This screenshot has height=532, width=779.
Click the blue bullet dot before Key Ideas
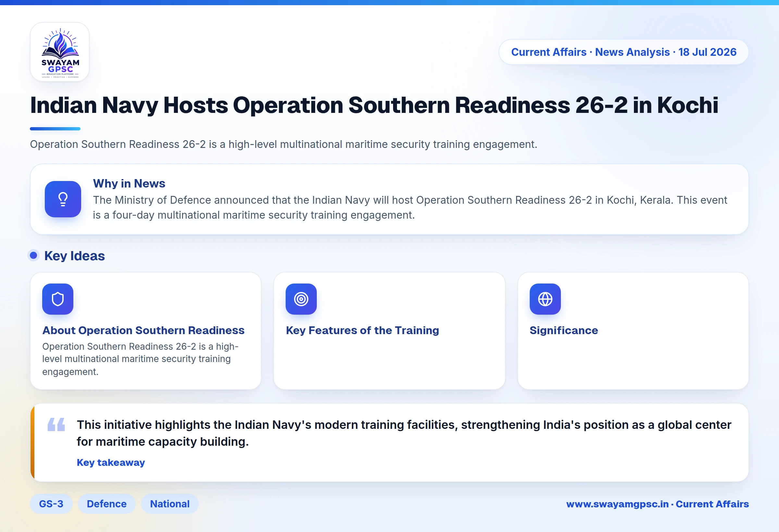pyautogui.click(x=33, y=256)
